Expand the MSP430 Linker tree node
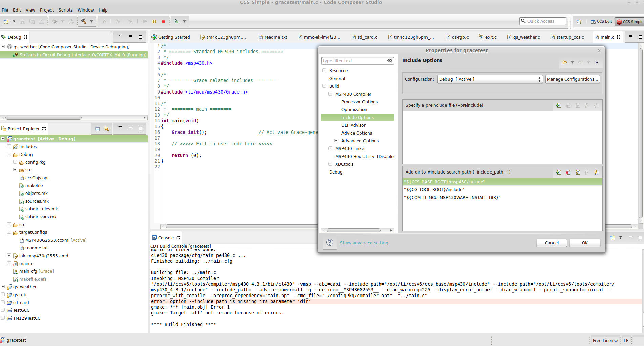 330,148
